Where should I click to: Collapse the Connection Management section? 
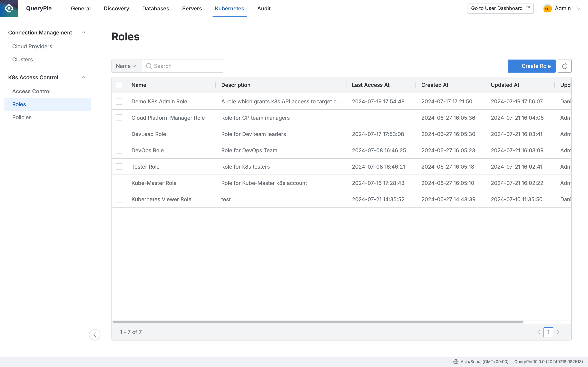tap(84, 32)
